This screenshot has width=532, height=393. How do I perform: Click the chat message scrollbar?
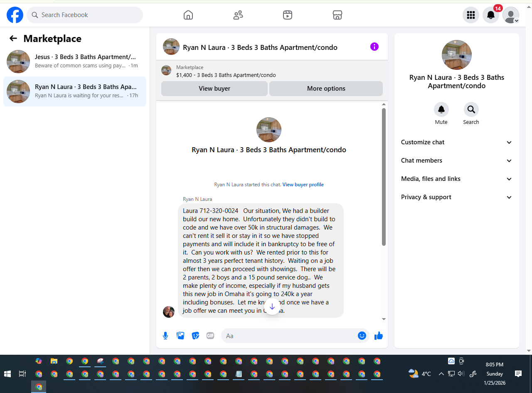click(x=384, y=177)
